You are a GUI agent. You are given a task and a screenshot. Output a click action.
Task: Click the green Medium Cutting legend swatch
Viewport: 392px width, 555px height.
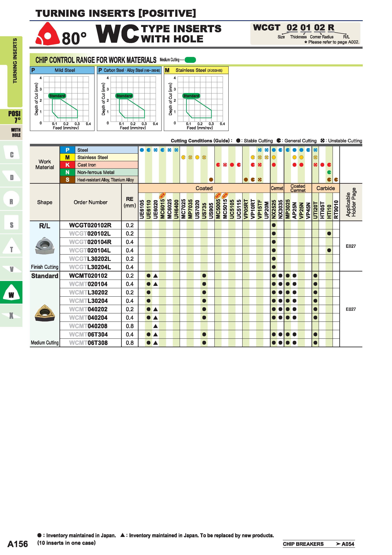(x=190, y=60)
